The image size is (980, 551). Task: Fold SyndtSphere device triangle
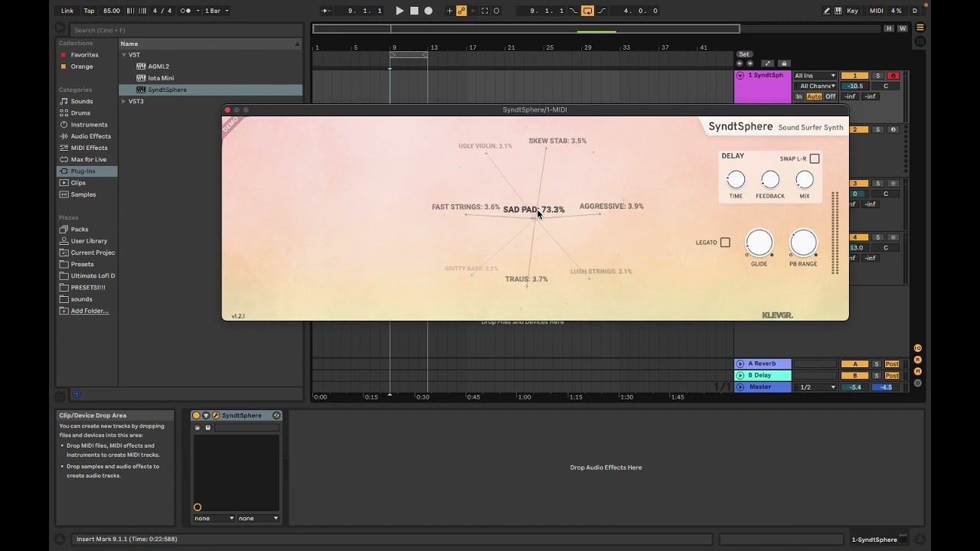click(206, 416)
